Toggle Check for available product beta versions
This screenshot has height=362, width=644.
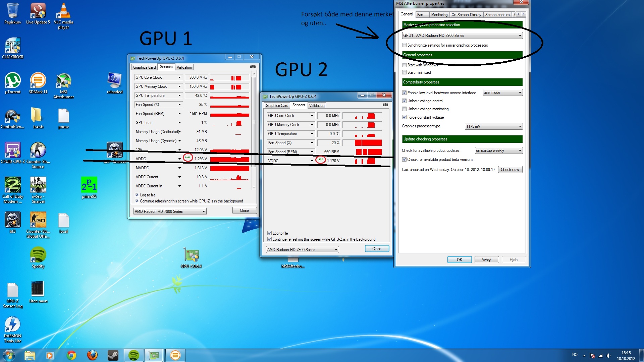coord(404,160)
